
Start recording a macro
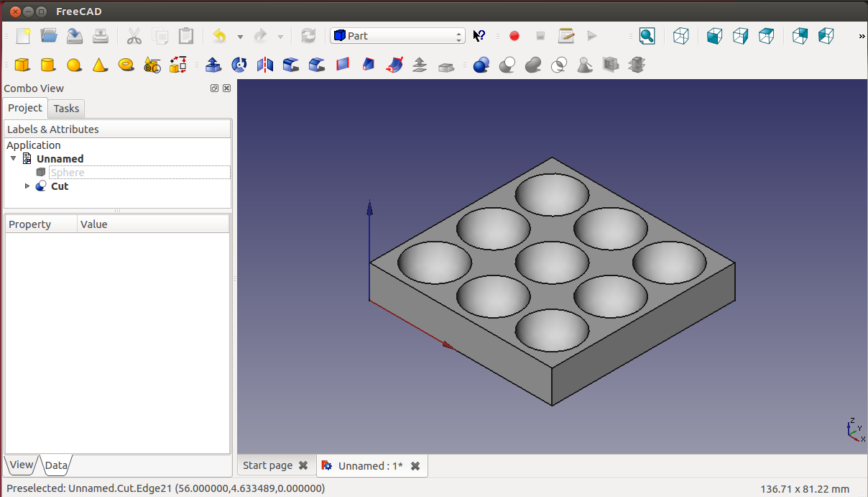click(x=514, y=36)
